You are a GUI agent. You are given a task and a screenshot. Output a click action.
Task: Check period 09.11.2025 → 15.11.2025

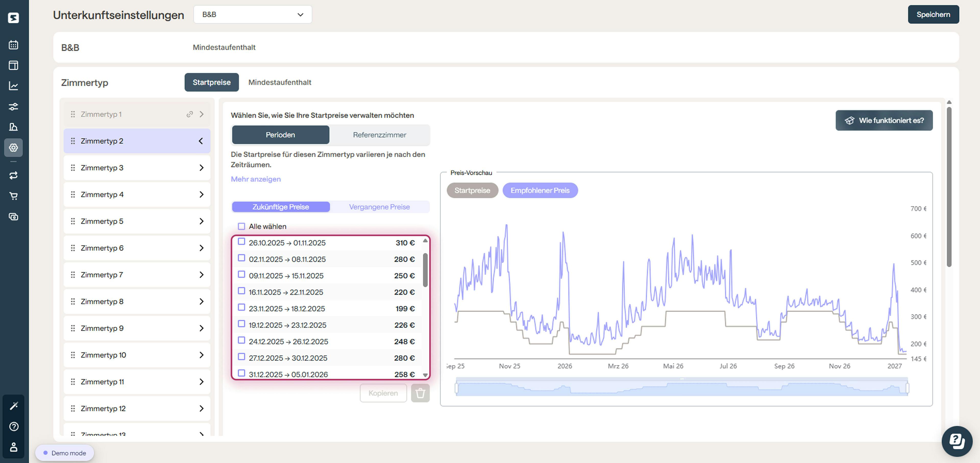coord(241,274)
